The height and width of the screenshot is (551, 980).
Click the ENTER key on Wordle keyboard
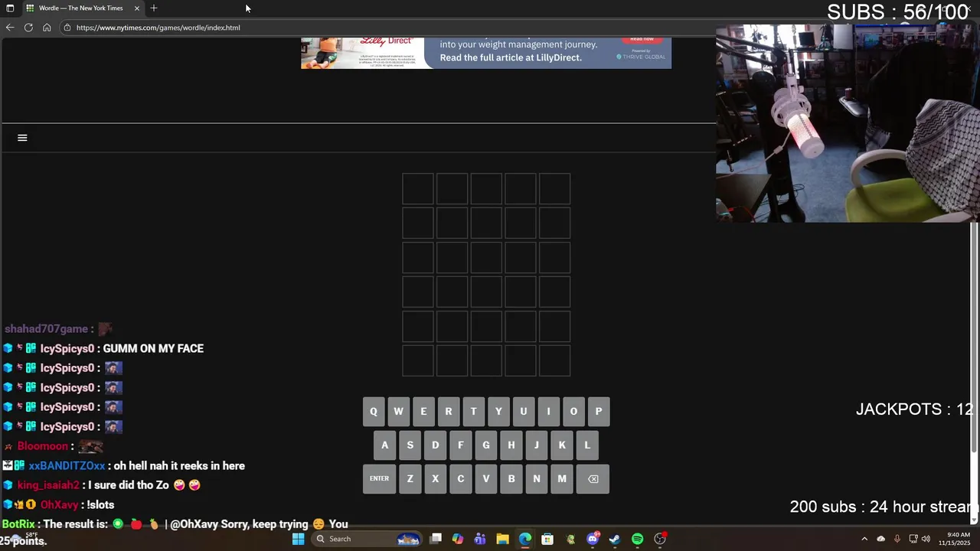[x=379, y=478]
